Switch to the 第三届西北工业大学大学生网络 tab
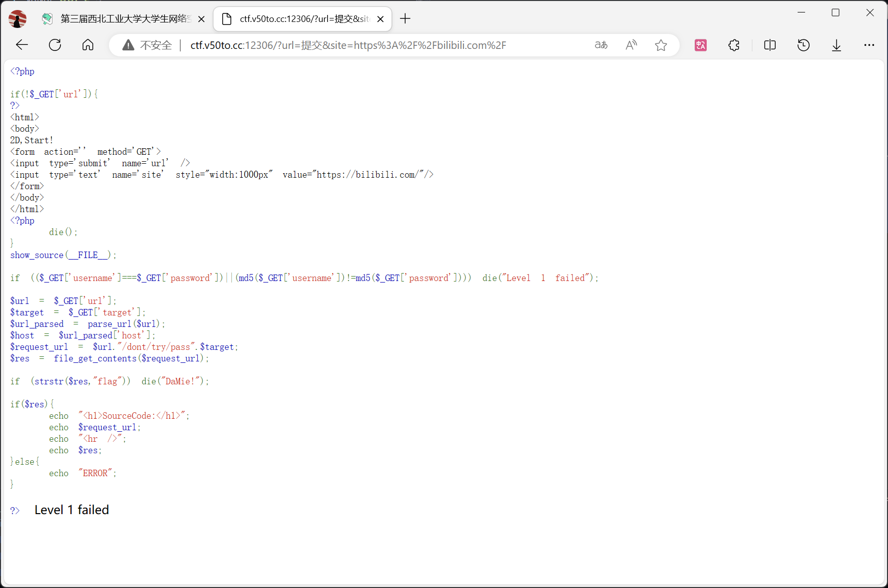The image size is (888, 588). pos(122,19)
